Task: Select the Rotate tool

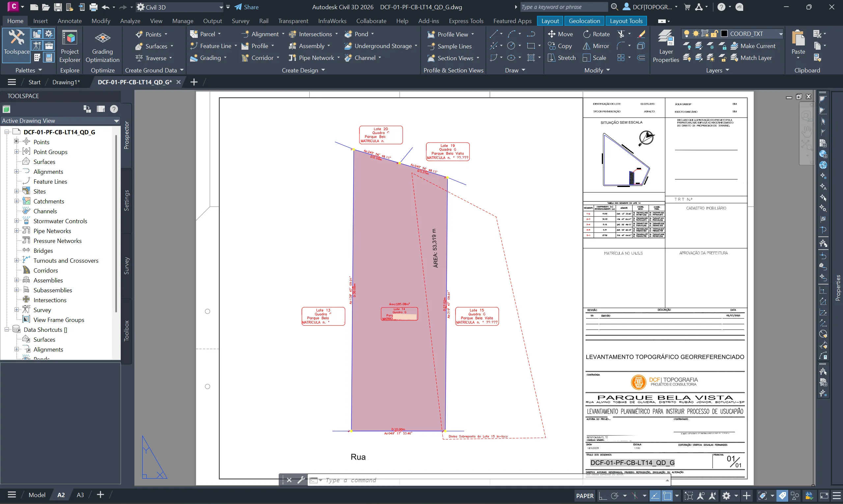Action: point(596,34)
